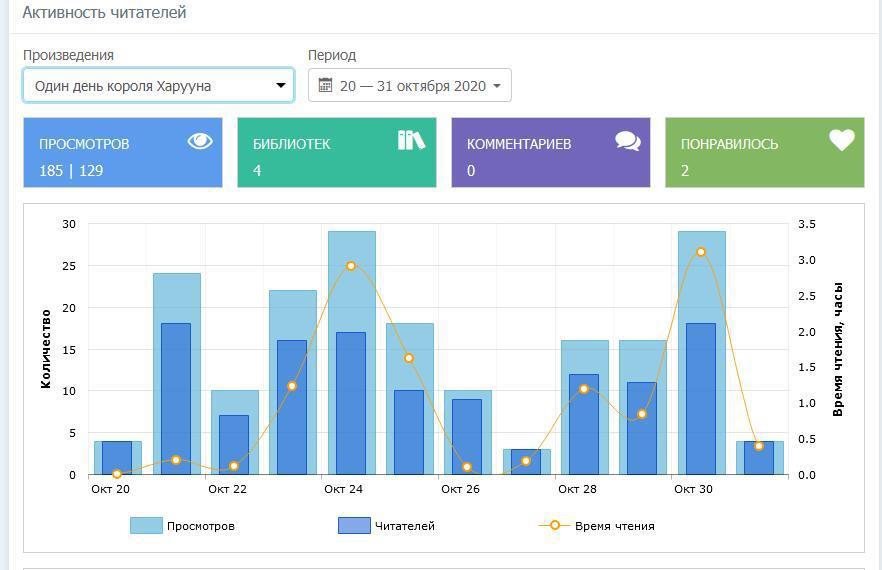
Task: Open the period selector 20 — 31 октября 2020
Action: pyautogui.click(x=411, y=86)
